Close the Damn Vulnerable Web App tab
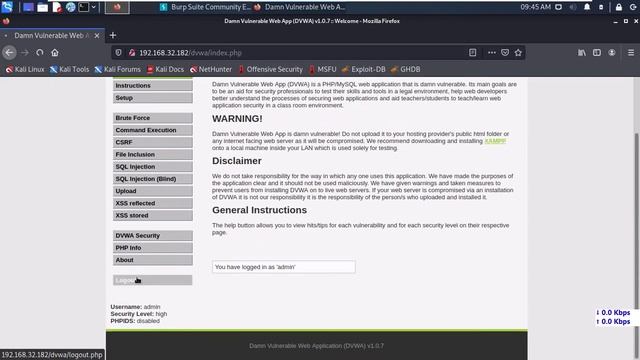Screen dimensions: 640x360 tap(97, 36)
